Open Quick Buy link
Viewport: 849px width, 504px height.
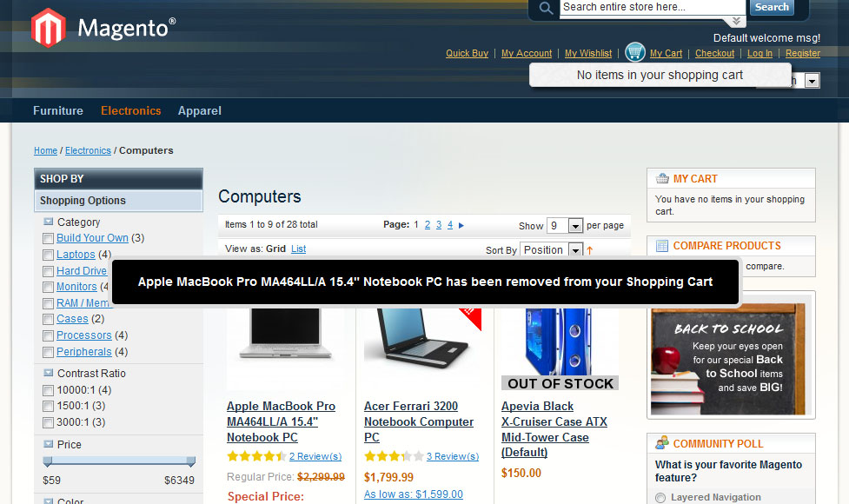pyautogui.click(x=467, y=53)
